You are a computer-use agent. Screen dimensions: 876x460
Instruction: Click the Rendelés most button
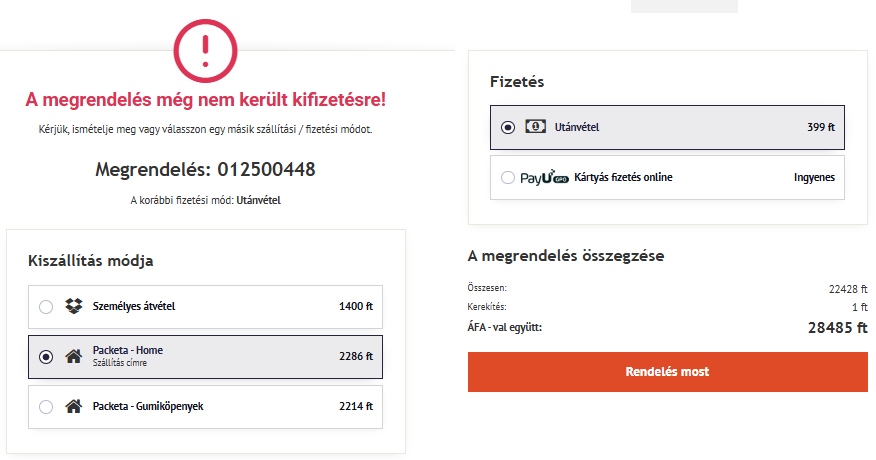(x=668, y=372)
